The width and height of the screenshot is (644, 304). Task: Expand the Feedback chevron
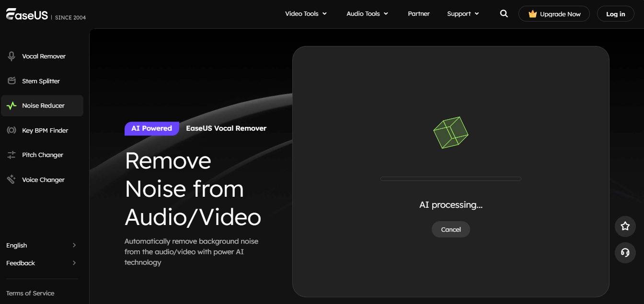74,263
